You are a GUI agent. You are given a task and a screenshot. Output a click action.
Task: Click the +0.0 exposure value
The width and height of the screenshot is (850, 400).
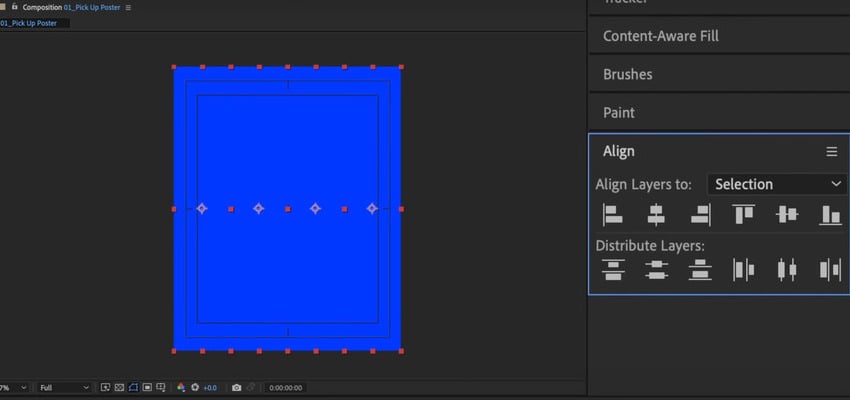click(210, 388)
